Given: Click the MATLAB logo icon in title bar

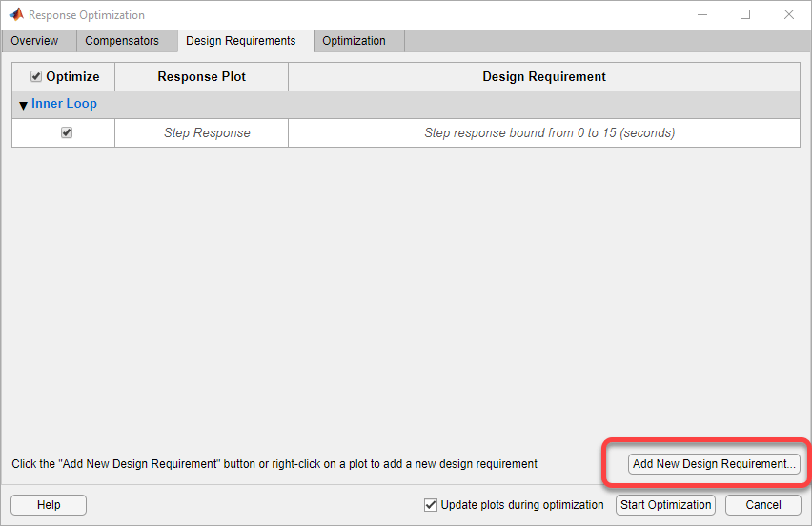Looking at the screenshot, I should [16, 14].
